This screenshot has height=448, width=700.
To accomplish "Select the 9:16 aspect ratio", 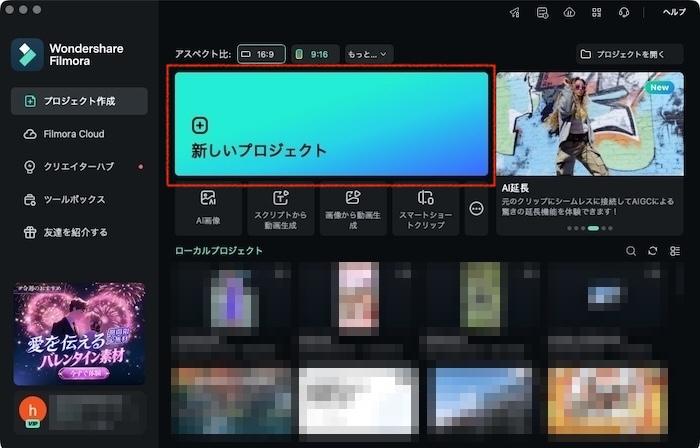I will coord(315,54).
